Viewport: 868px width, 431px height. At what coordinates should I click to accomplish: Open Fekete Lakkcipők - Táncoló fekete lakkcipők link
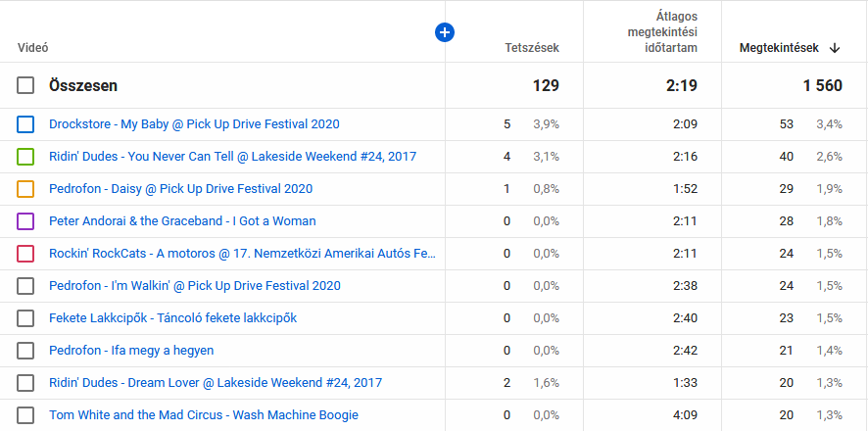pyautogui.click(x=172, y=318)
